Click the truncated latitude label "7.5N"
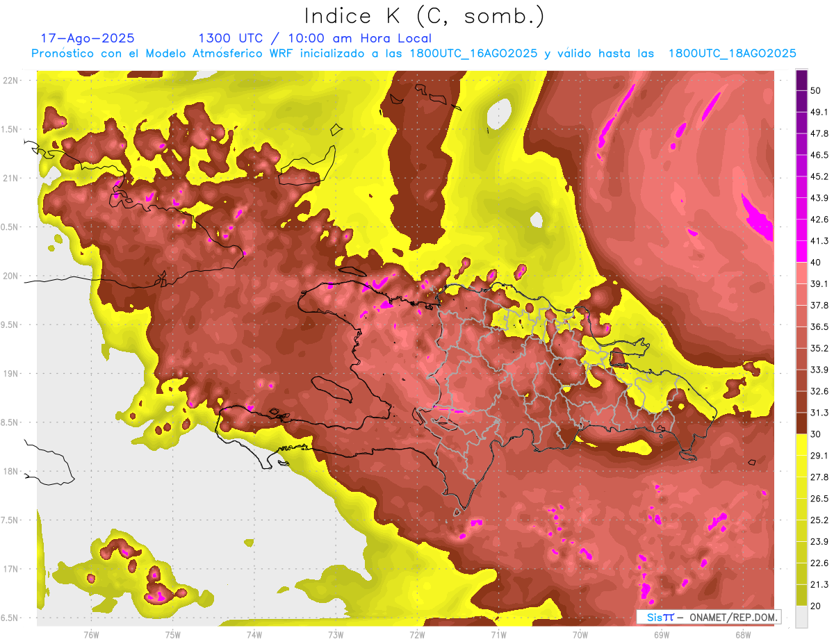 [x=10, y=520]
